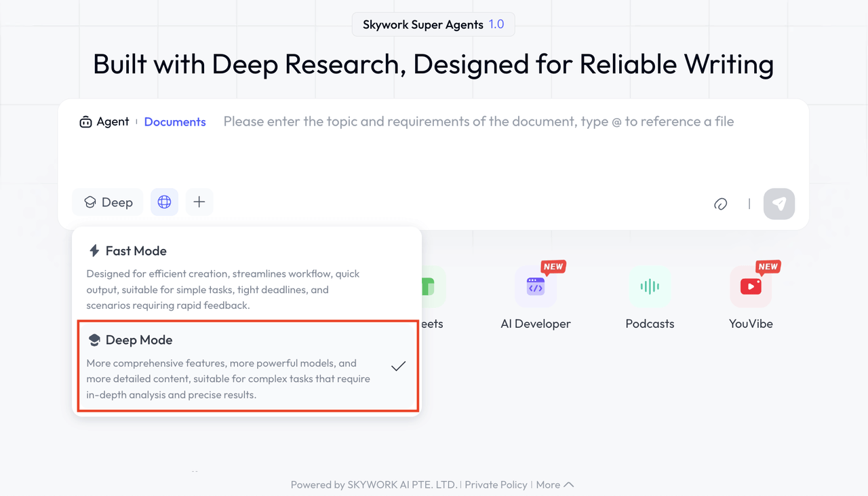Open the Podcasts waveform icon
This screenshot has height=496, width=868.
coord(650,287)
